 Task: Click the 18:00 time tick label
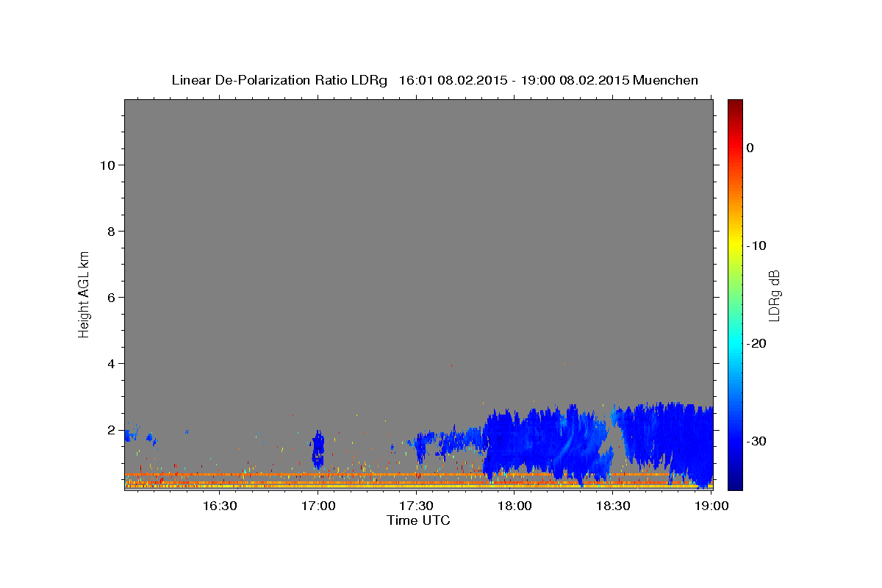point(514,506)
